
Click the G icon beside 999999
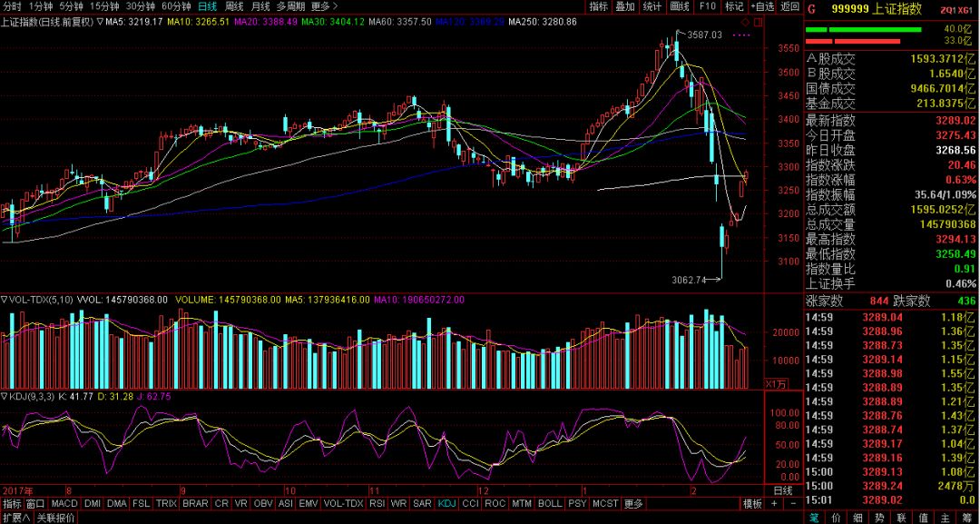[812, 9]
